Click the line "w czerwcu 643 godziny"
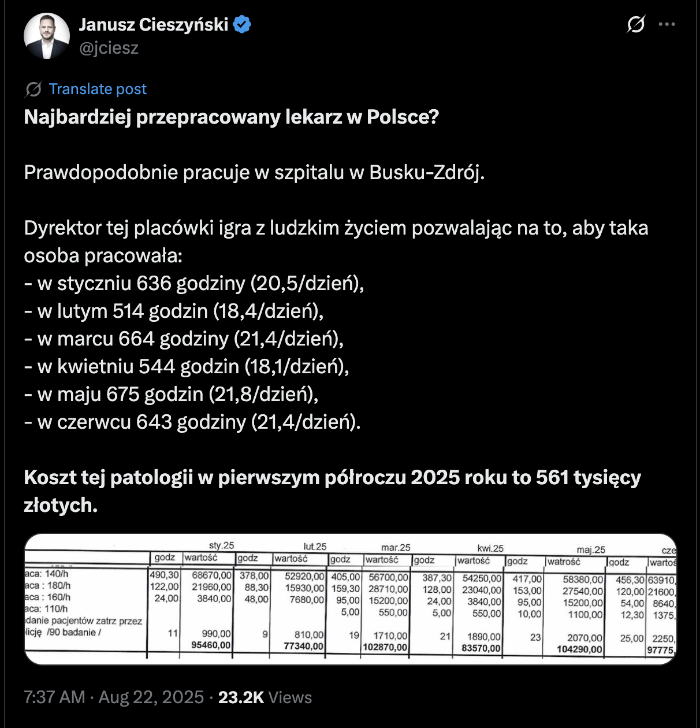The height and width of the screenshot is (728, 700). [x=192, y=422]
